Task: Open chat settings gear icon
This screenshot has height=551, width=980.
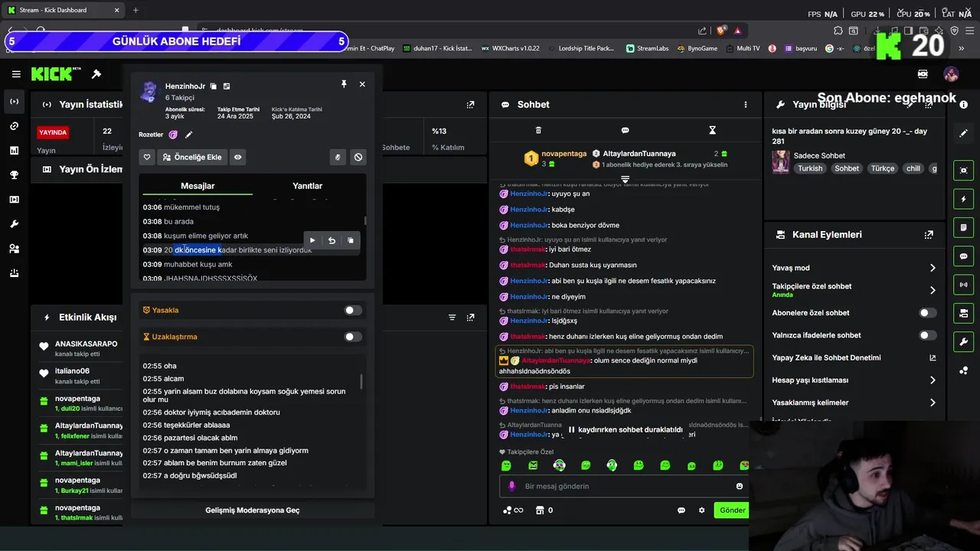Action: pyautogui.click(x=701, y=510)
